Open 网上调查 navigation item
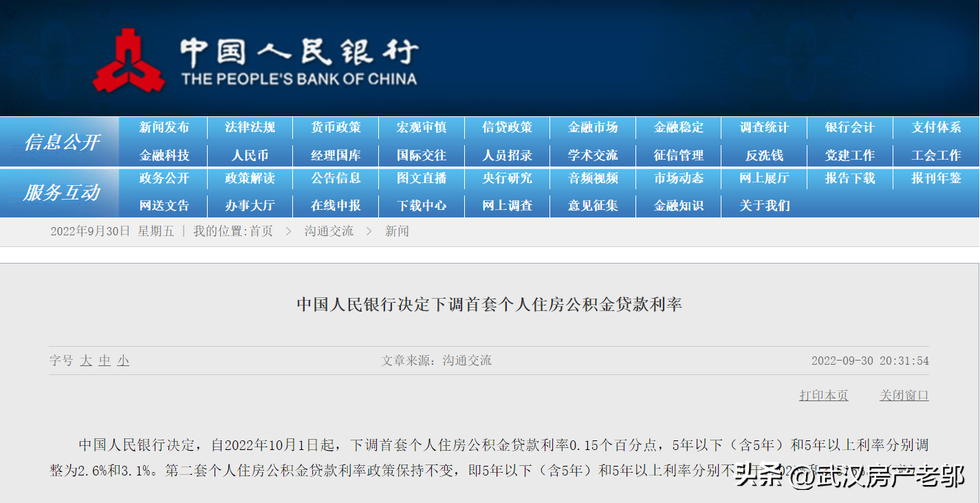980x503 pixels. [x=508, y=206]
